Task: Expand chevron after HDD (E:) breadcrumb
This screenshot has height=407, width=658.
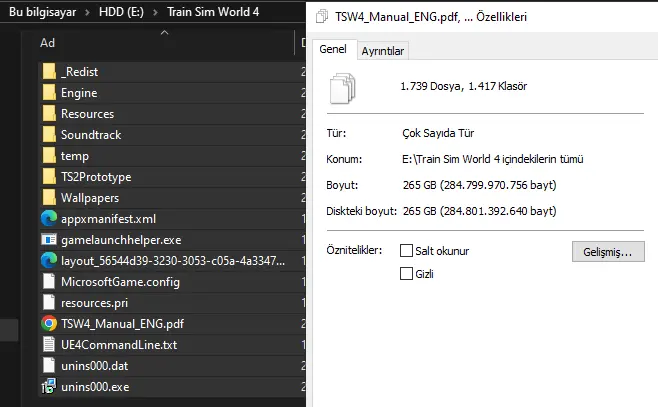Action: (x=155, y=13)
